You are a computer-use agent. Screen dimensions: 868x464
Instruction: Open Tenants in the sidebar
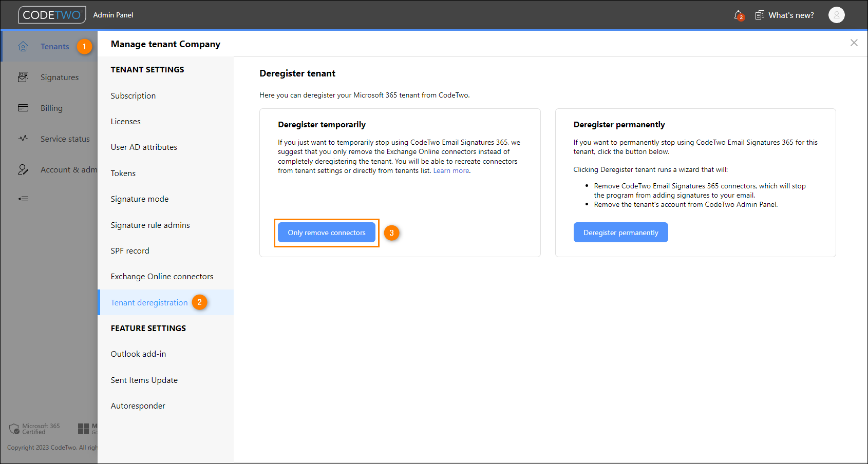(x=54, y=46)
